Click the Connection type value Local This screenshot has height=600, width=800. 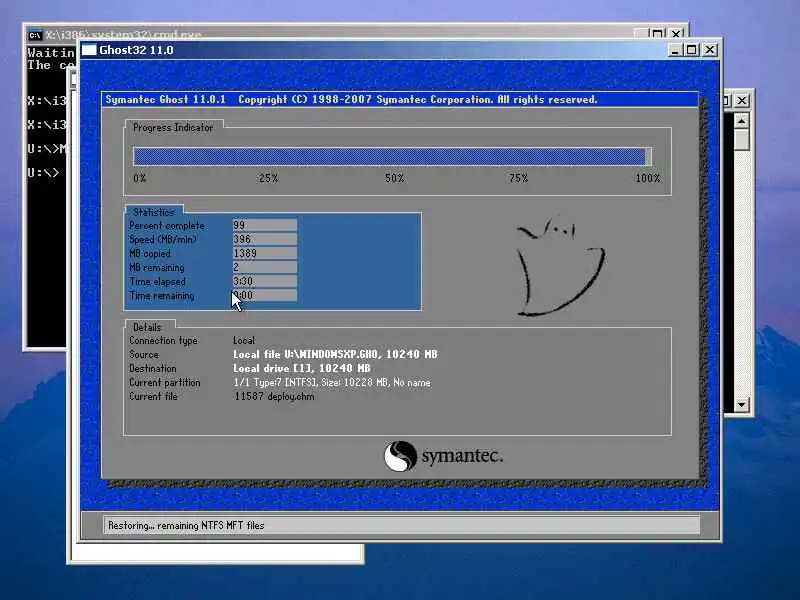244,340
